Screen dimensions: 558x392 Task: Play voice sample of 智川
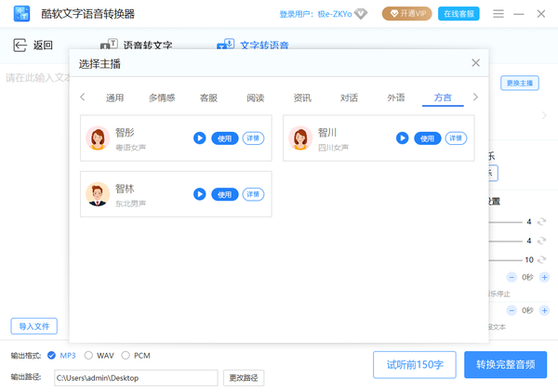point(402,138)
